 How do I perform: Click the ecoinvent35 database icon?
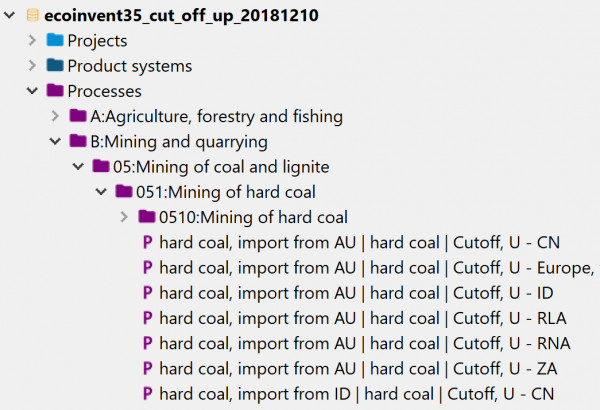(x=33, y=15)
